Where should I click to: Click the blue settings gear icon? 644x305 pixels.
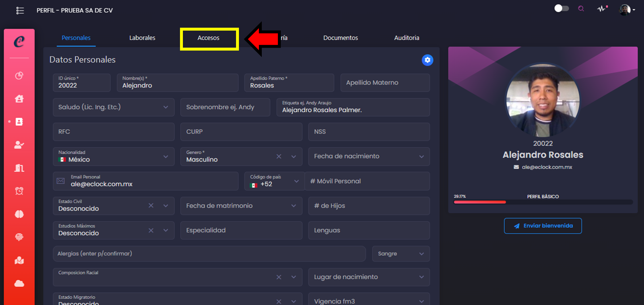tap(427, 60)
